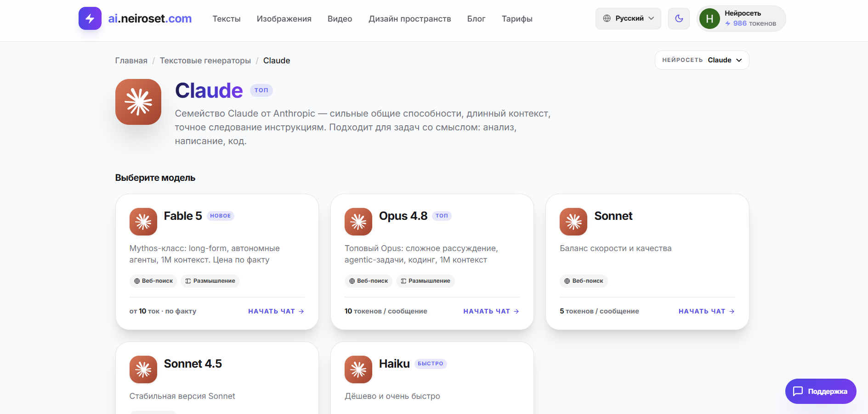Click the ai.neiroset.com site name
The width and height of the screenshot is (868, 414).
pyautogui.click(x=150, y=18)
